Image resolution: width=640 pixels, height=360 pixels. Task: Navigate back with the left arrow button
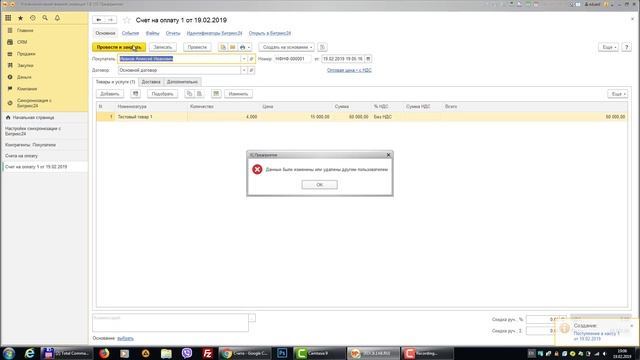99,20
